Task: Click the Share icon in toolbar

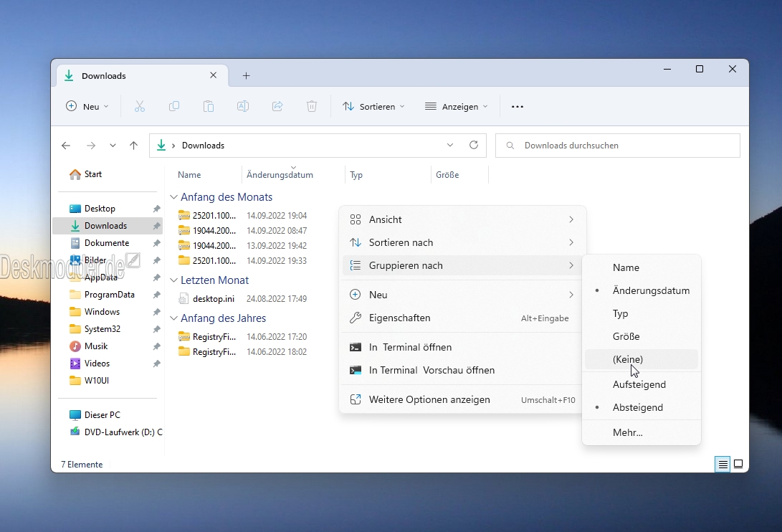Action: pyautogui.click(x=277, y=106)
